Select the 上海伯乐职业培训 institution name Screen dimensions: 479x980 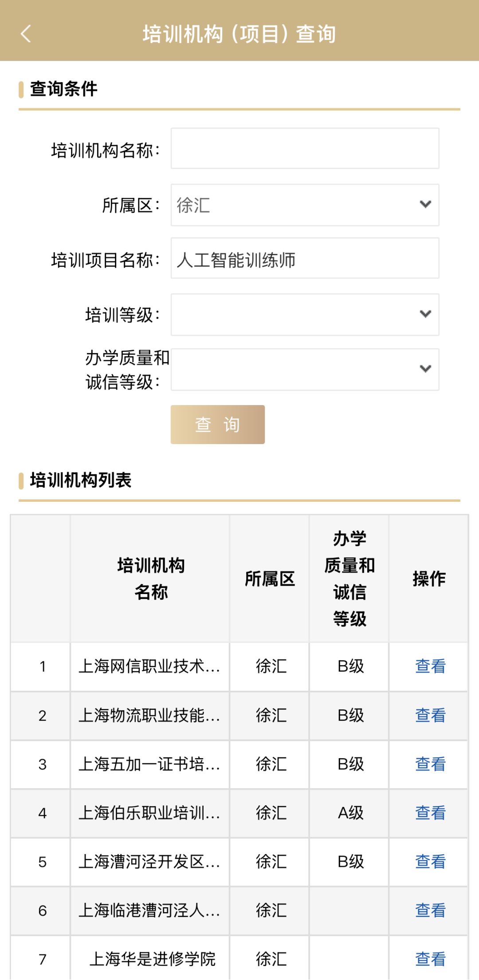(x=149, y=813)
